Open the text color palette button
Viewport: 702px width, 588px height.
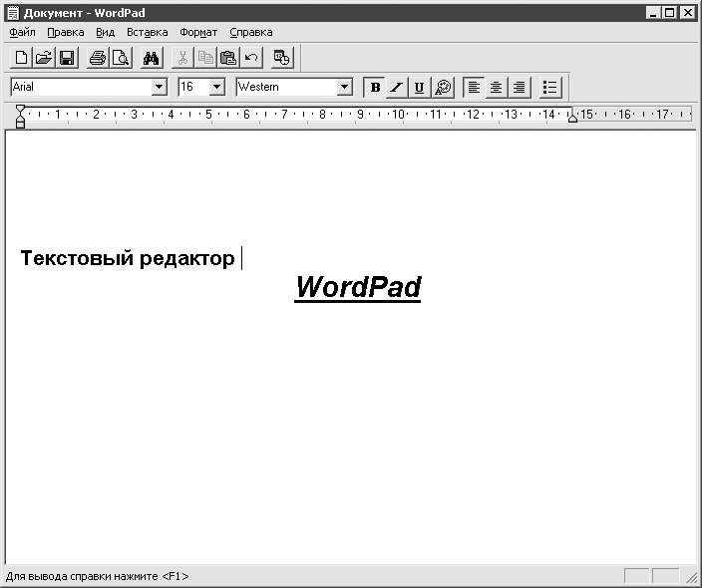click(443, 88)
